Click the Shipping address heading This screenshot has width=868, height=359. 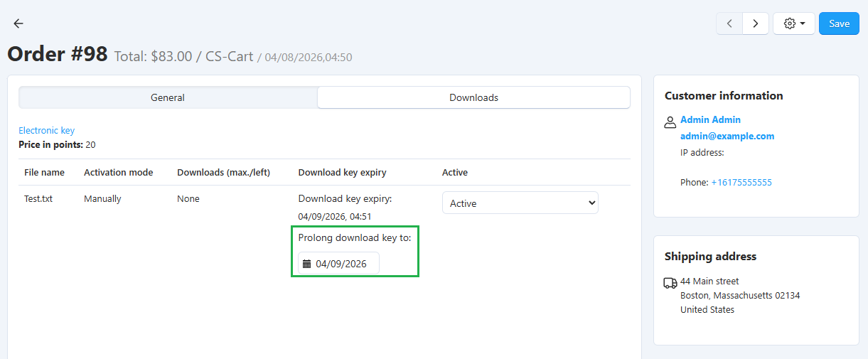tap(710, 256)
